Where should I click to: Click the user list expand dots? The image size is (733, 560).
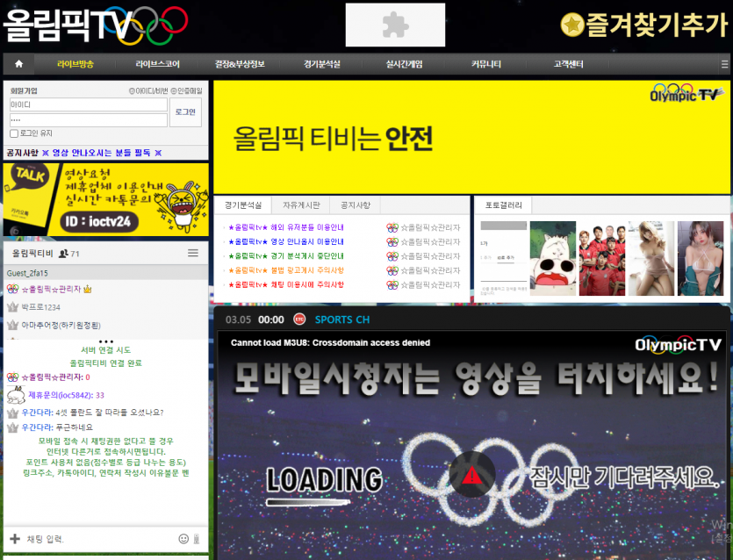tap(106, 341)
